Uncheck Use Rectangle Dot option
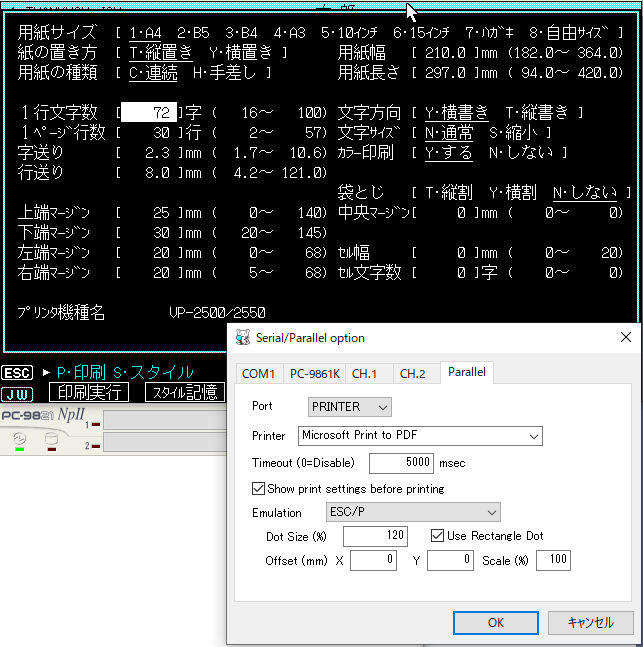 click(437, 536)
